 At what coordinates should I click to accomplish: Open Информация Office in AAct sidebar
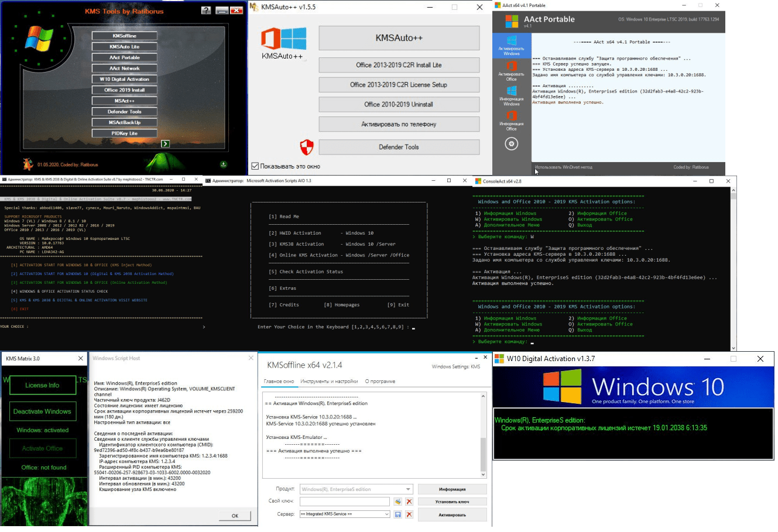point(511,121)
